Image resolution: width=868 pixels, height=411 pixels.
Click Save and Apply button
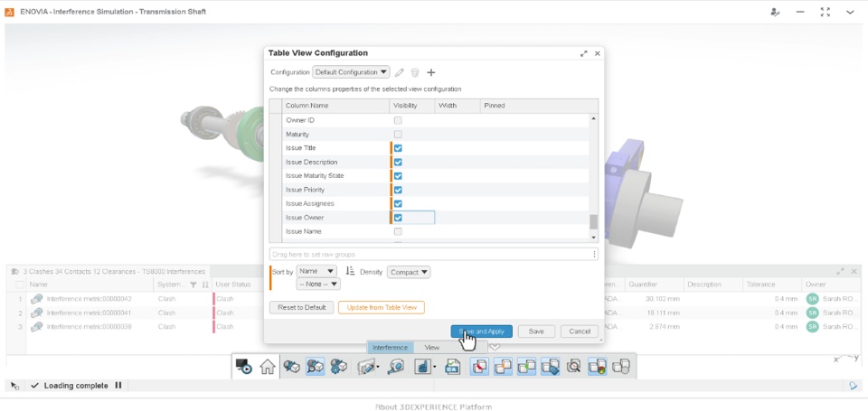[x=482, y=332]
